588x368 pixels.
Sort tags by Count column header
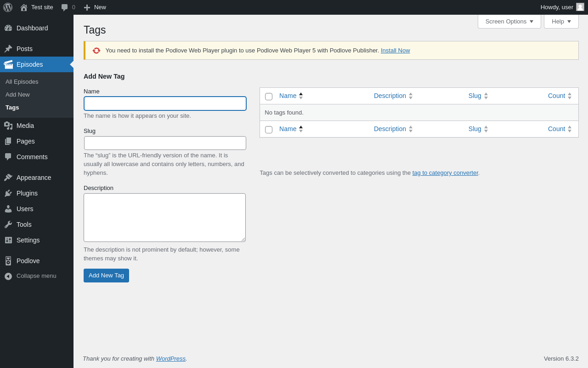(556, 96)
